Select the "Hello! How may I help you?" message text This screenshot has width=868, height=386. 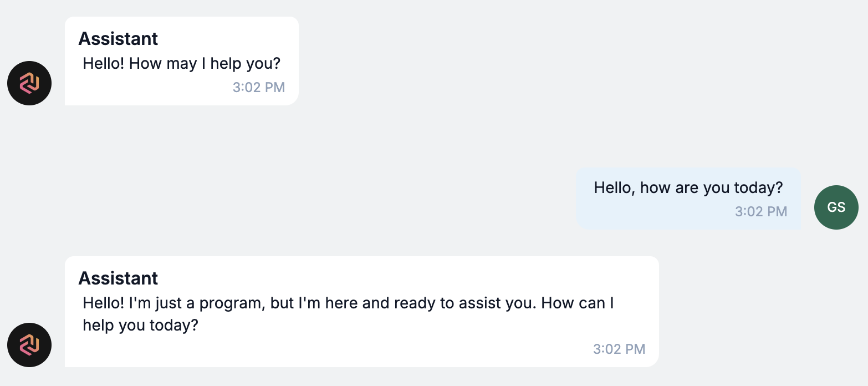coord(182,63)
